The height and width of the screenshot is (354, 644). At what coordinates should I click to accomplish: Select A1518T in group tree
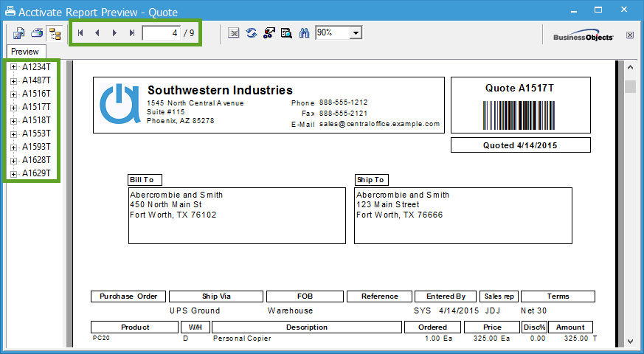(37, 120)
